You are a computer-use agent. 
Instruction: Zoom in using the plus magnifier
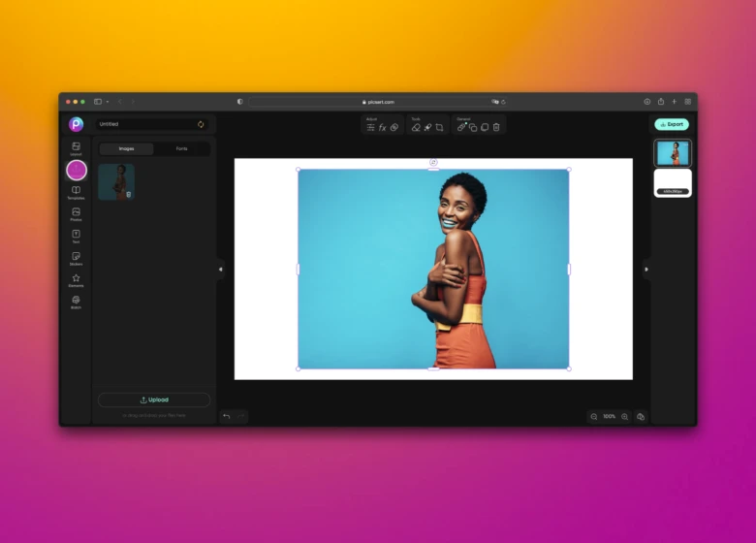click(624, 416)
